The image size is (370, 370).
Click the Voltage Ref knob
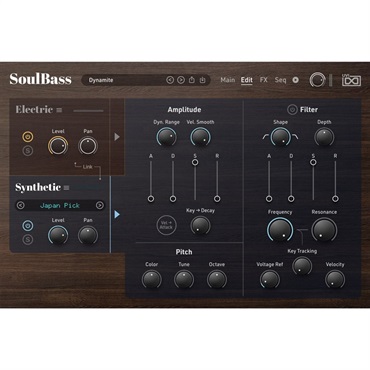269,279
